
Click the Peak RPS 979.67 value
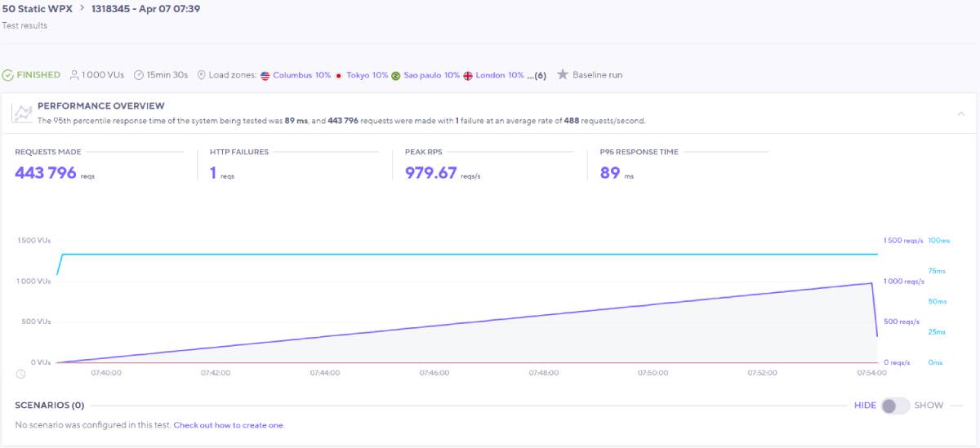[x=431, y=172]
